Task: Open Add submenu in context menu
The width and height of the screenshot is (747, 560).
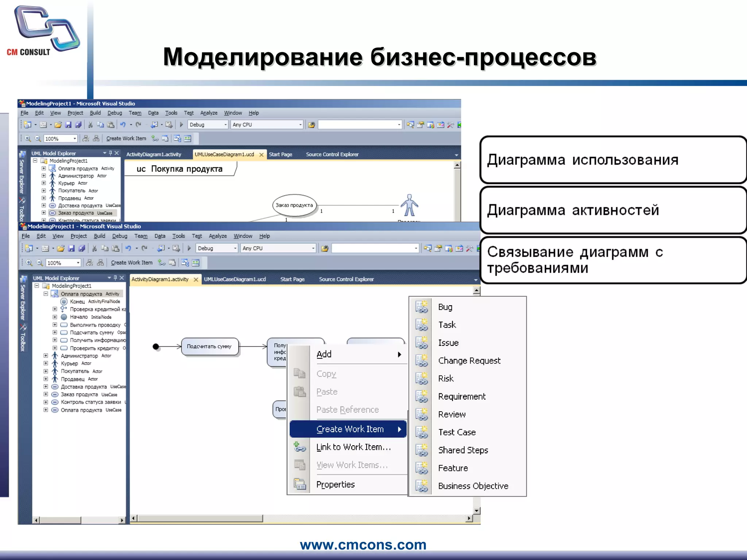Action: tap(348, 354)
